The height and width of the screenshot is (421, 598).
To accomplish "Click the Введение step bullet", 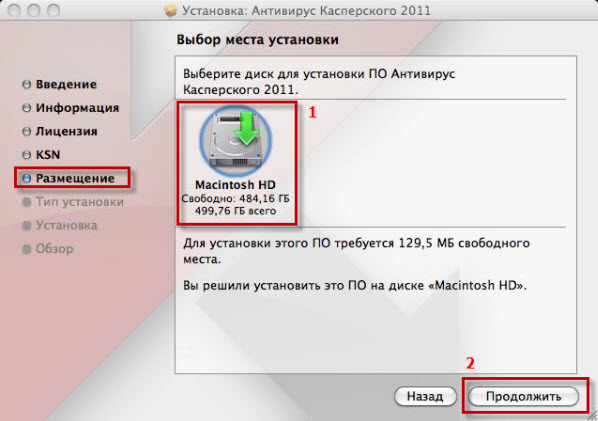I will click(26, 84).
